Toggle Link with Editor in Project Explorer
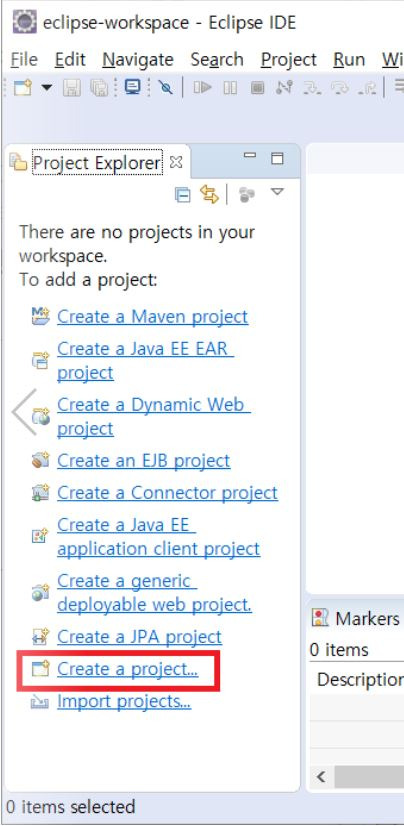 (209, 195)
